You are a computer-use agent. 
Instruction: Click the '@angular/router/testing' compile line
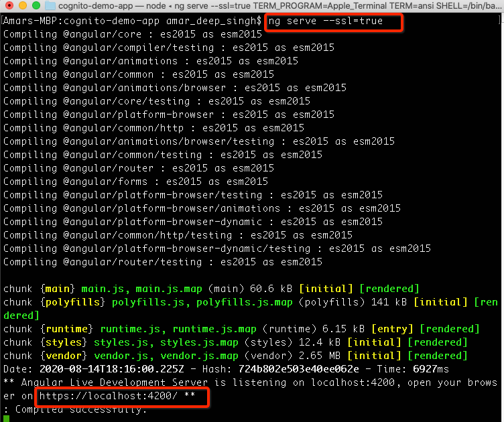pyautogui.click(x=163, y=263)
